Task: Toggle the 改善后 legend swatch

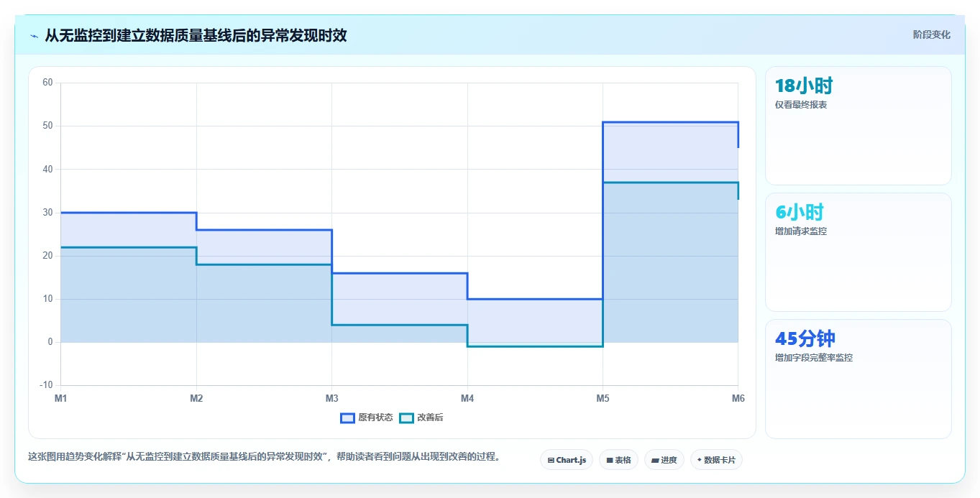Action: (406, 418)
